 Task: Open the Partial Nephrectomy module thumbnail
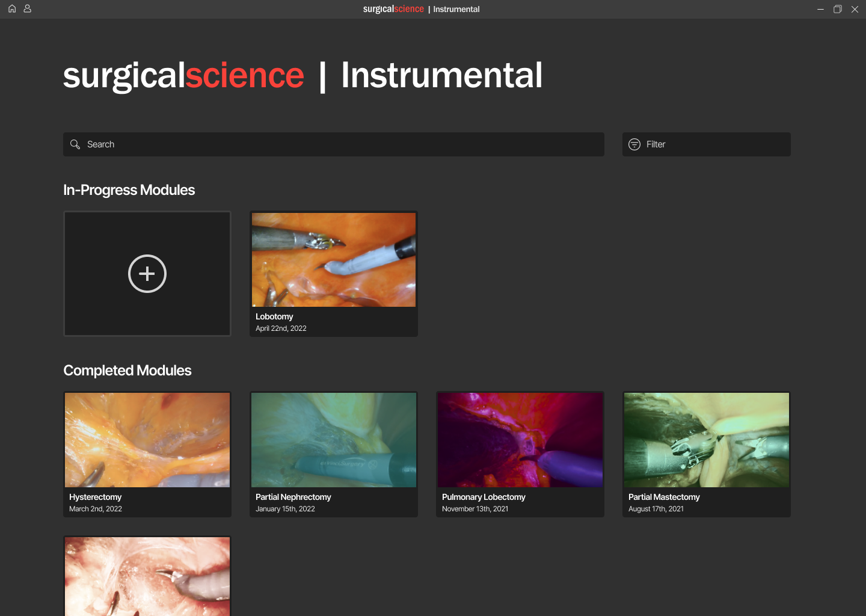click(334, 440)
